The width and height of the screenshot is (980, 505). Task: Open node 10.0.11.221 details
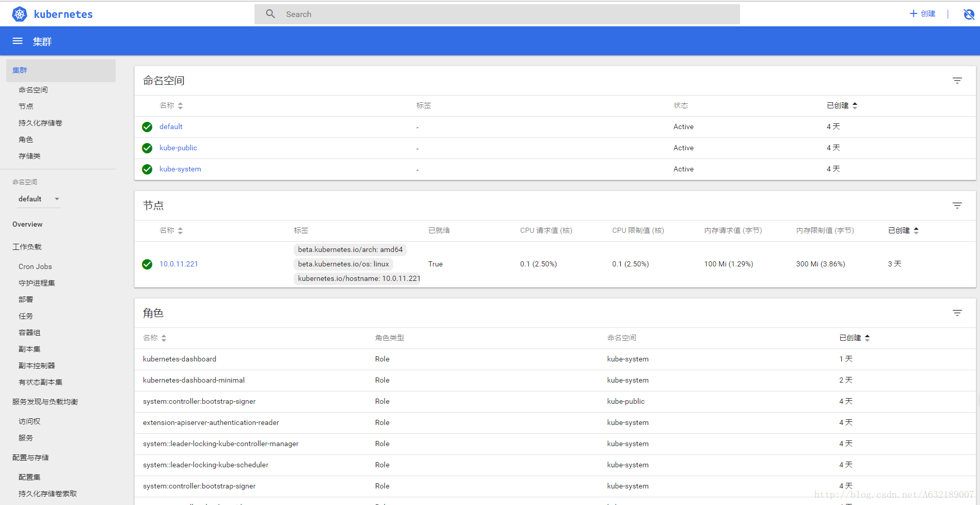(x=179, y=264)
